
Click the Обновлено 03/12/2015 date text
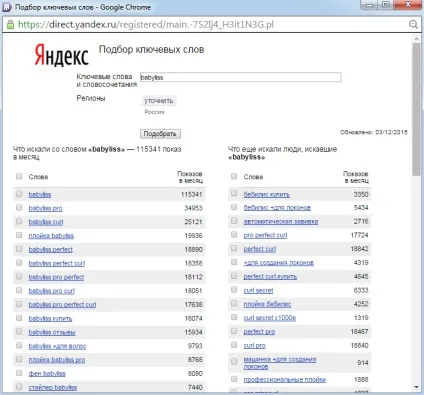tap(374, 132)
